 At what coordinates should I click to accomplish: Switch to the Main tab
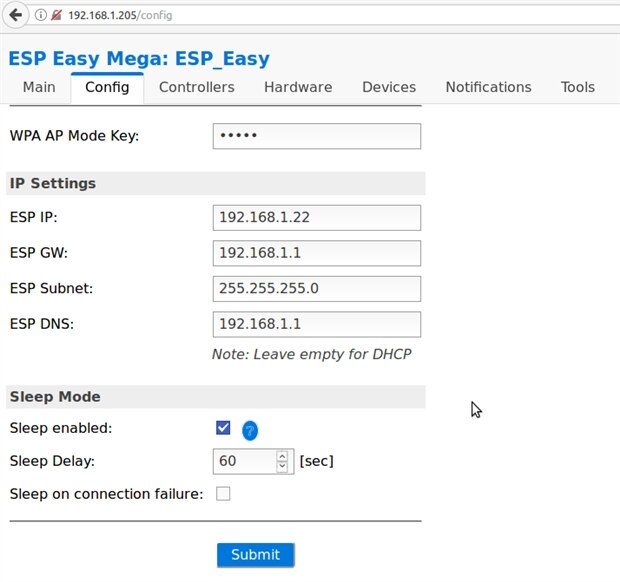[x=39, y=87]
